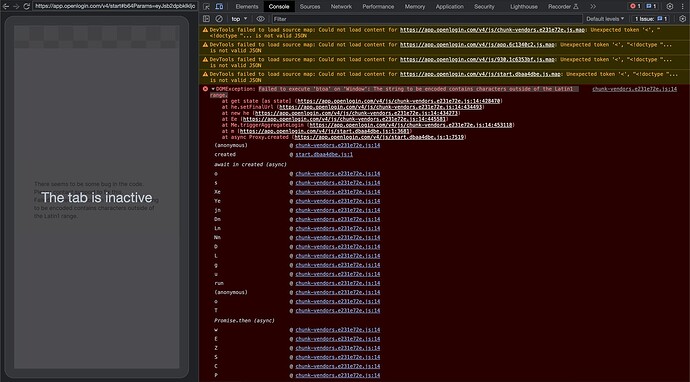Open the source link in the 'C' row

click(338, 366)
